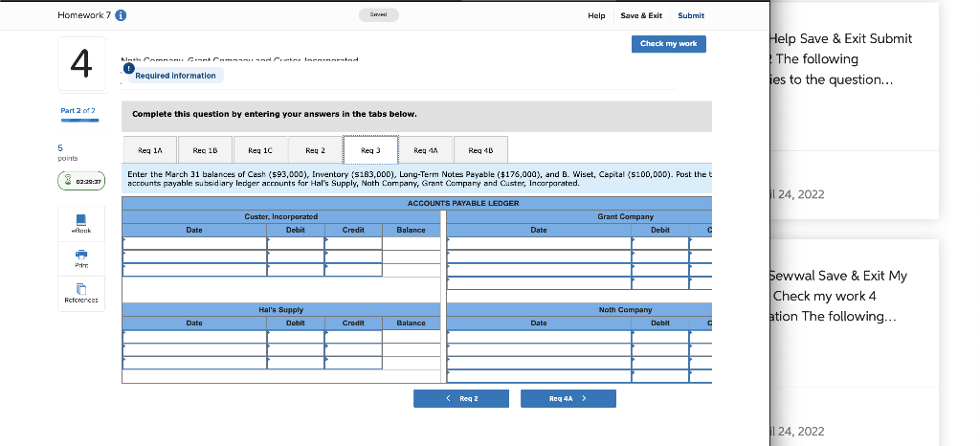980x446 pixels.
Task: Go to the Req 4A tab
Action: pyautogui.click(x=426, y=150)
